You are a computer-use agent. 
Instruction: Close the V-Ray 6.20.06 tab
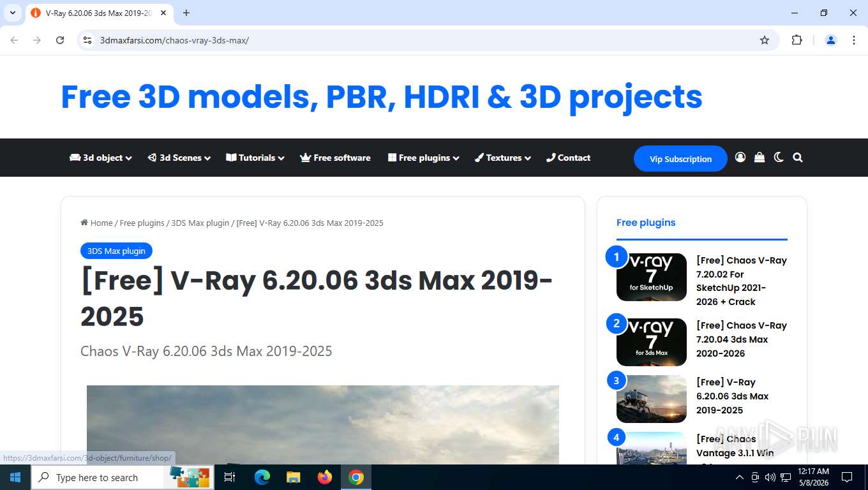tap(163, 13)
